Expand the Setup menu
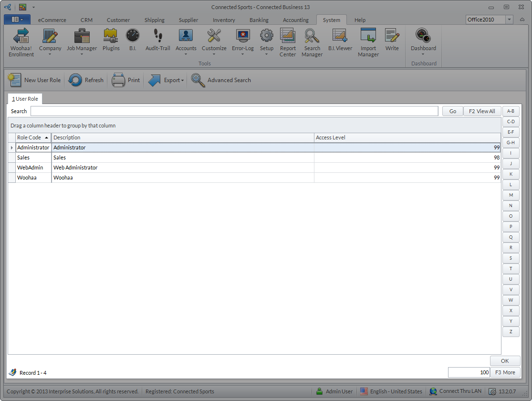This screenshot has width=532, height=401. (x=266, y=43)
